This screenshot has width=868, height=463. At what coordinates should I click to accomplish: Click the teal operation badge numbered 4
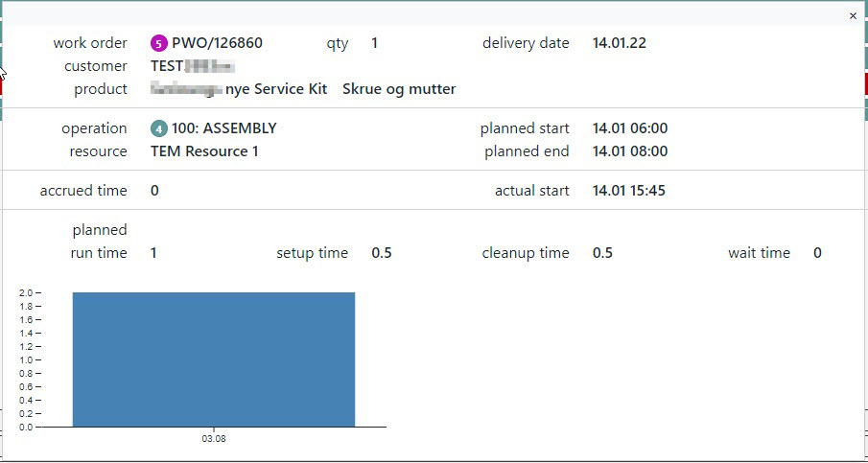pos(159,128)
